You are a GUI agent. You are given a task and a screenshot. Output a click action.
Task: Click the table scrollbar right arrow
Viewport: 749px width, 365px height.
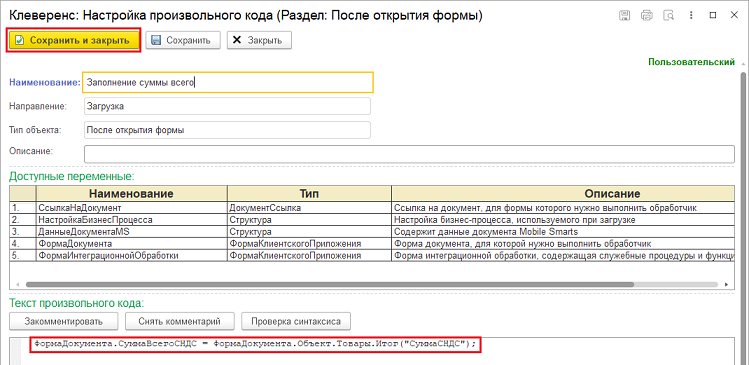726,284
